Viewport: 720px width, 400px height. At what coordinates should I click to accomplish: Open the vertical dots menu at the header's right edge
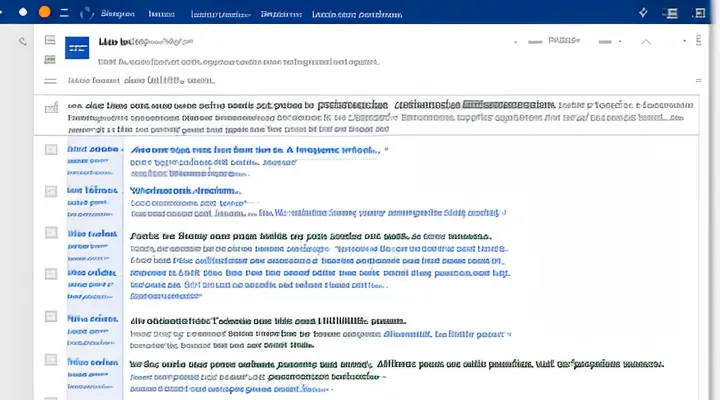coord(698,40)
